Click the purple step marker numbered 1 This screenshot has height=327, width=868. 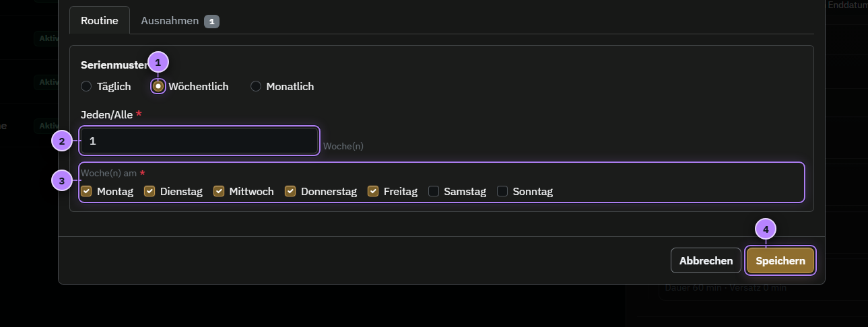coord(158,62)
